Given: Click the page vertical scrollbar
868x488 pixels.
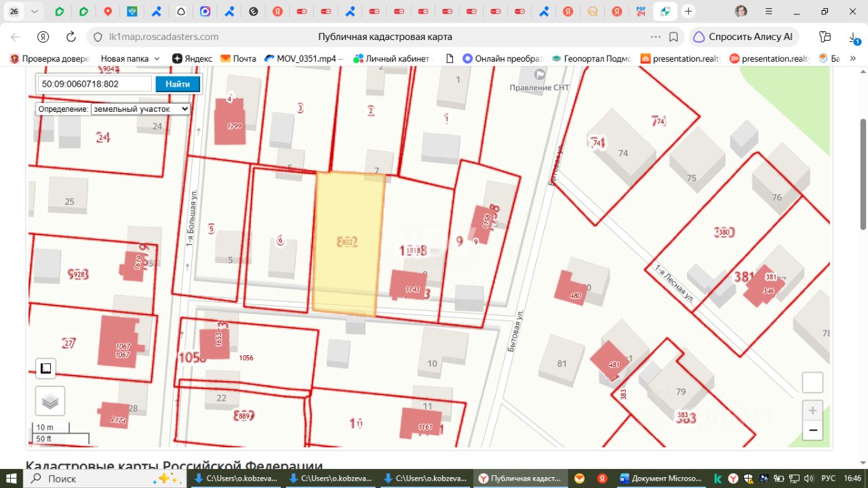Looking at the screenshot, I should point(863,174).
